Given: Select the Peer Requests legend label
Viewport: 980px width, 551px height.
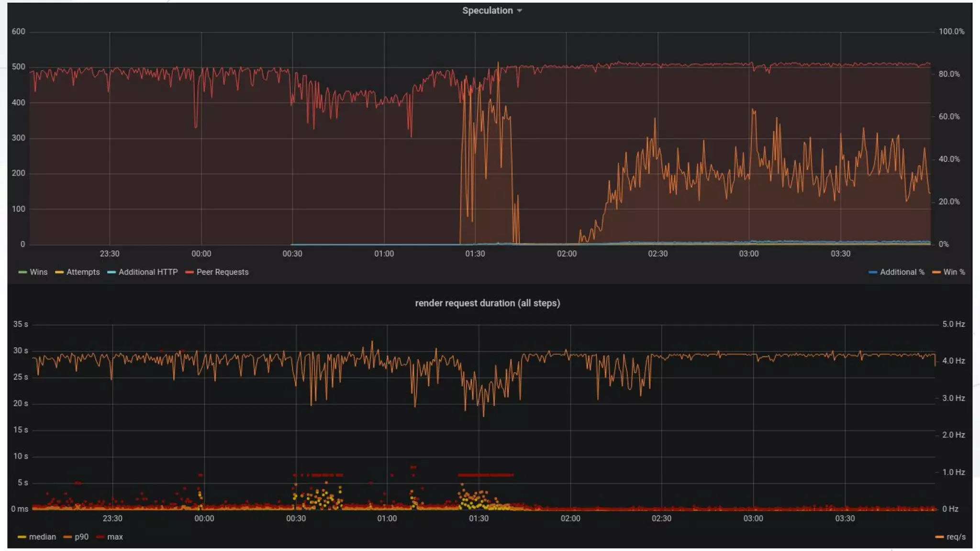Looking at the screenshot, I should click(223, 272).
